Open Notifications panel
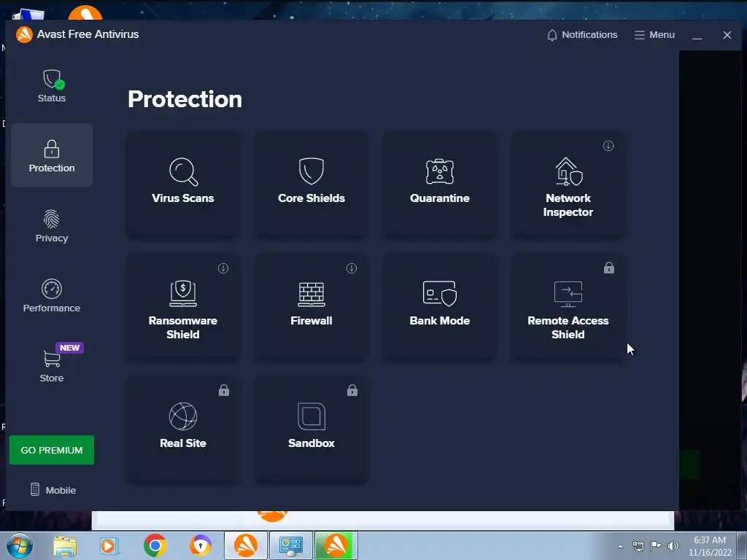This screenshot has height=560, width=747. point(581,35)
